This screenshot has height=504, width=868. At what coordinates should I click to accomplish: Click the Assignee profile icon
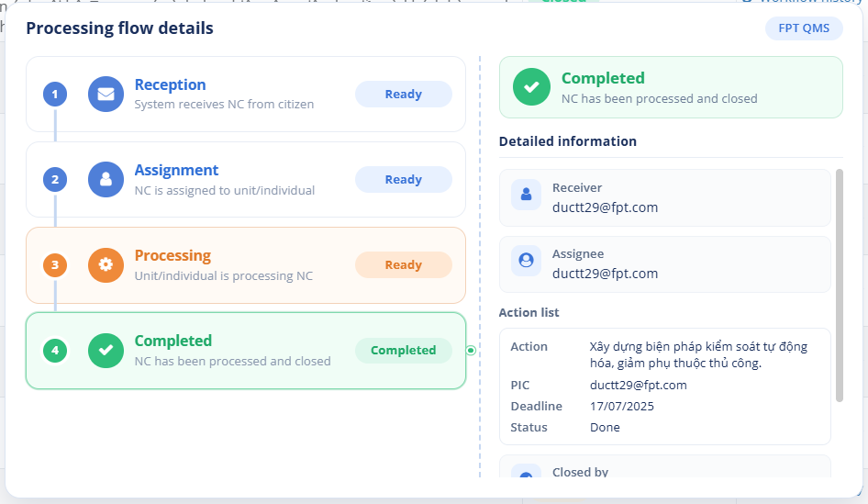(526, 261)
